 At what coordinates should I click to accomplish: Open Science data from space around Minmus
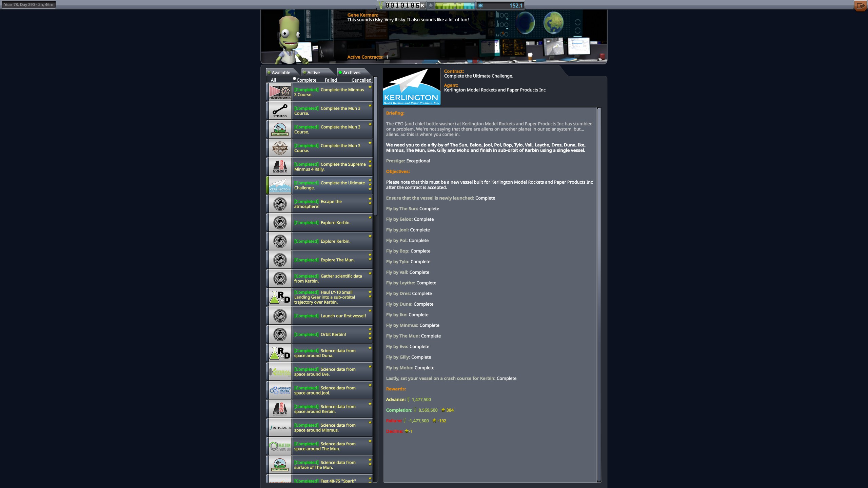tap(319, 428)
